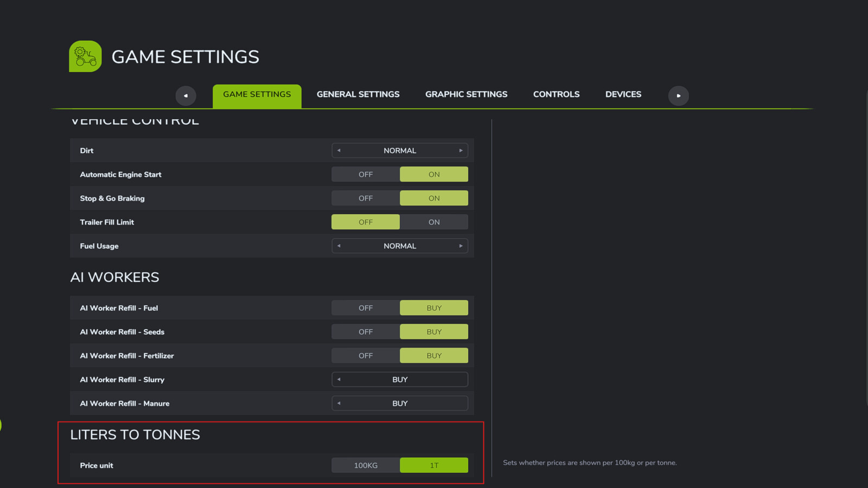Turn off Stop & Go Braking
This screenshot has width=868, height=488.
pos(366,198)
